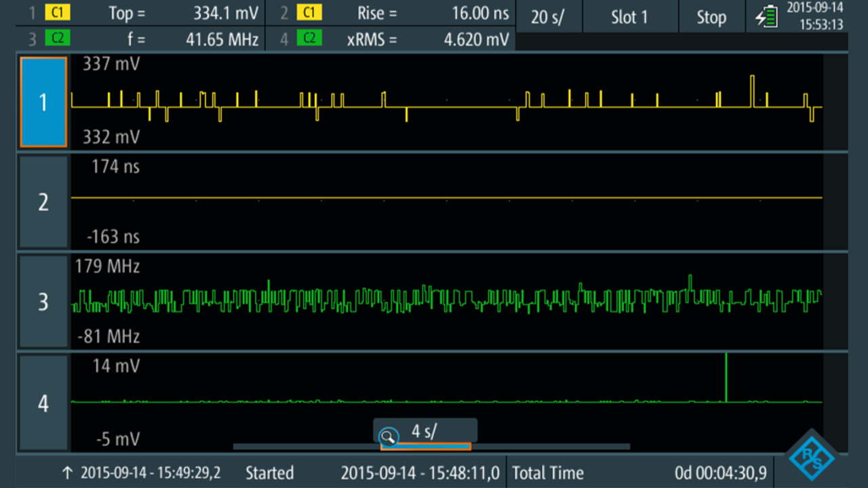Viewport: 868px width, 488px height.
Task: Click the orange zoom window position slider
Action: click(425, 447)
